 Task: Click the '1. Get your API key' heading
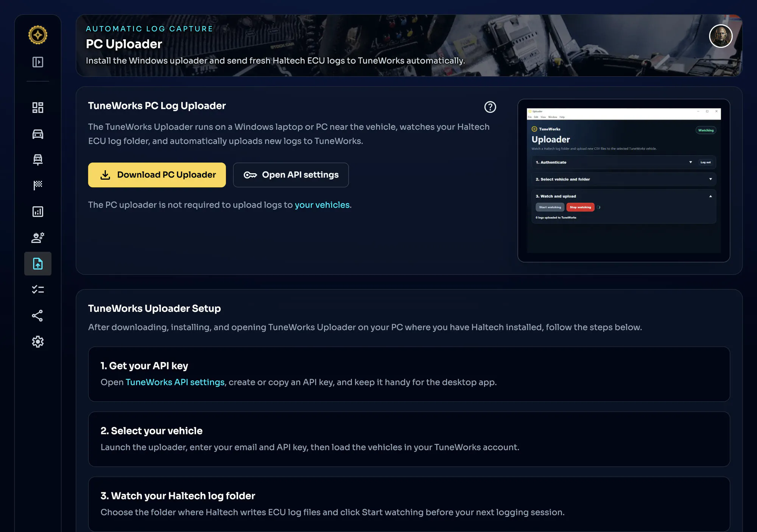144,366
